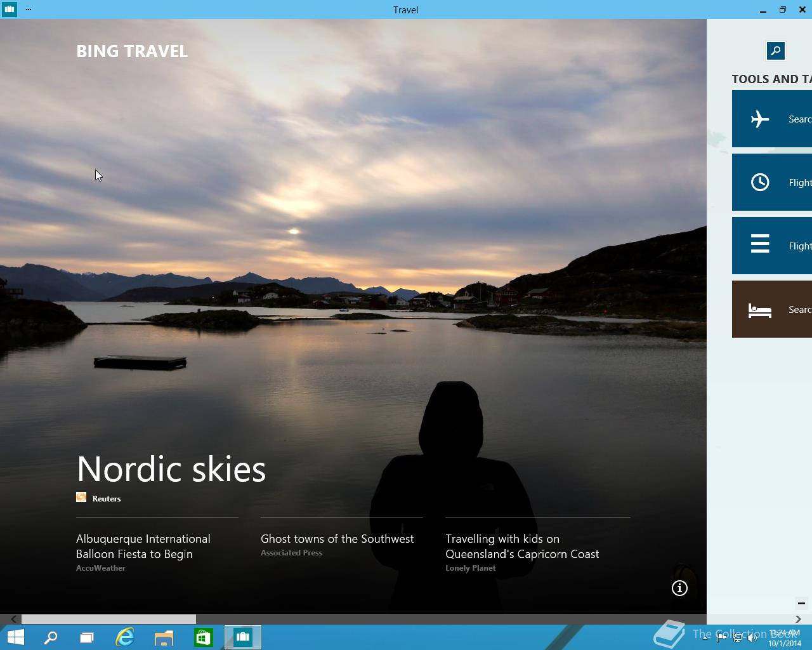Click the Travel app taskbar button

tap(243, 637)
